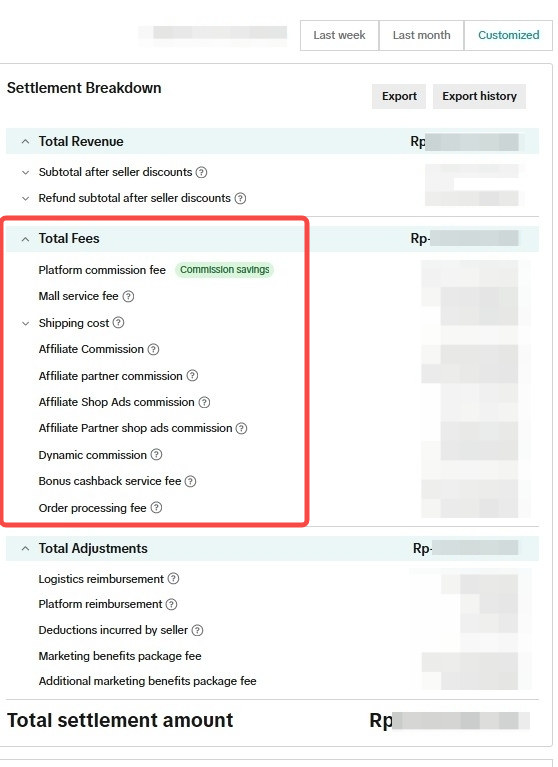Click the Affiliate partner commission help icon
The image size is (558, 767).
tap(193, 375)
